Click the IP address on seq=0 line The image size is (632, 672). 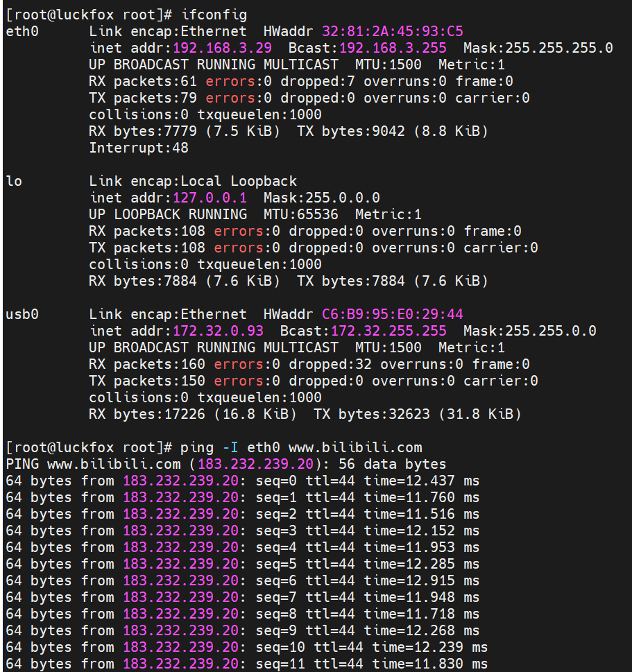[x=180, y=481]
